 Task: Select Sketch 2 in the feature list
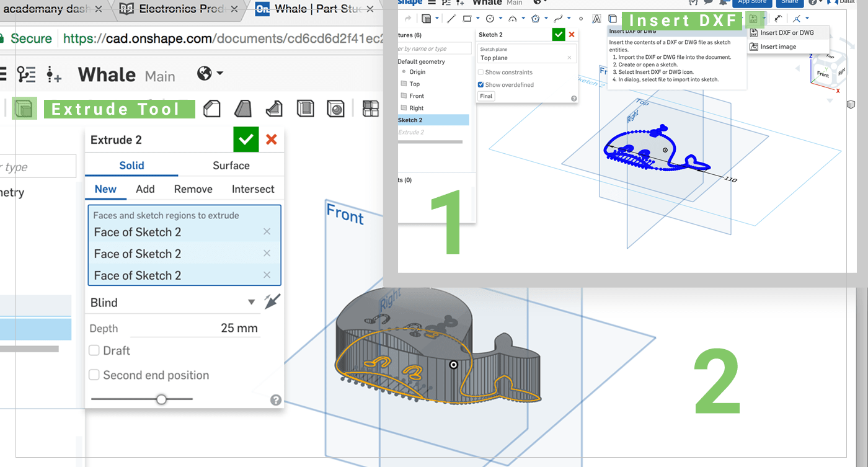[433, 120]
